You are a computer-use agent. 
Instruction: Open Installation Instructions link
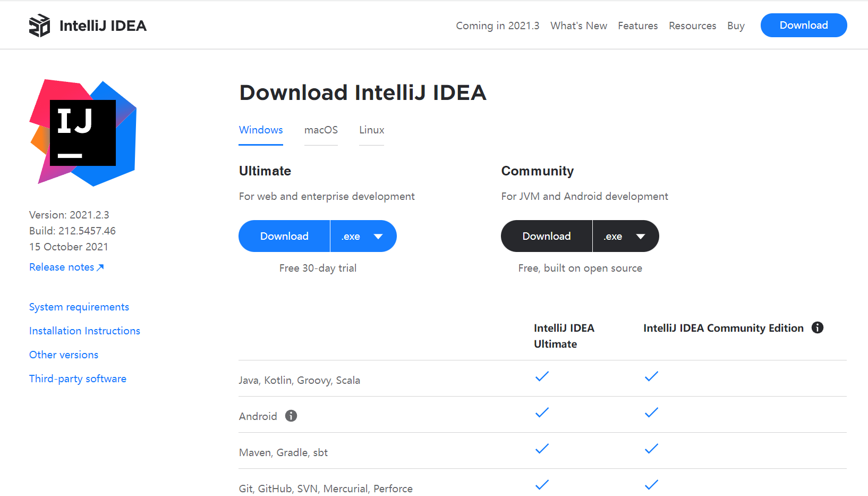pyautogui.click(x=84, y=331)
